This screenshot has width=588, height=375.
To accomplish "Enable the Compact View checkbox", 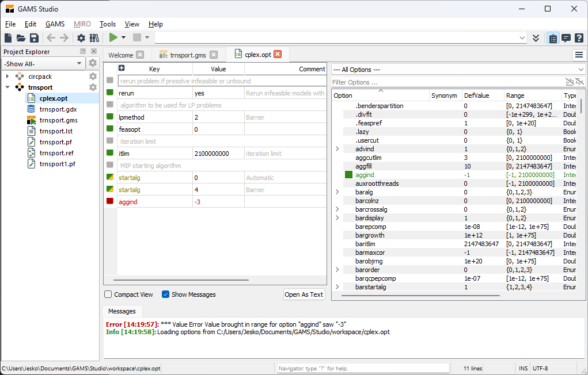I will tap(108, 294).
